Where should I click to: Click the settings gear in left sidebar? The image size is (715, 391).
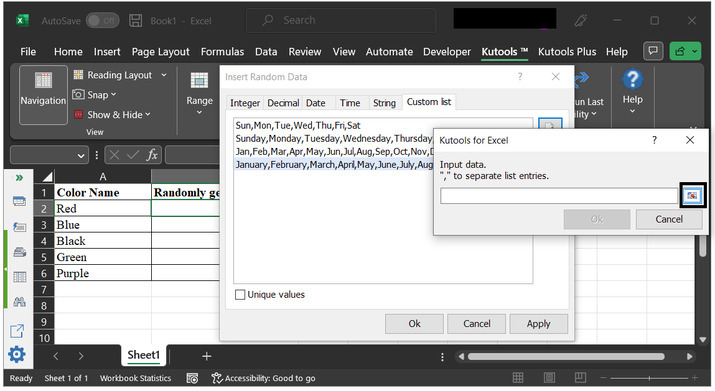click(x=17, y=354)
